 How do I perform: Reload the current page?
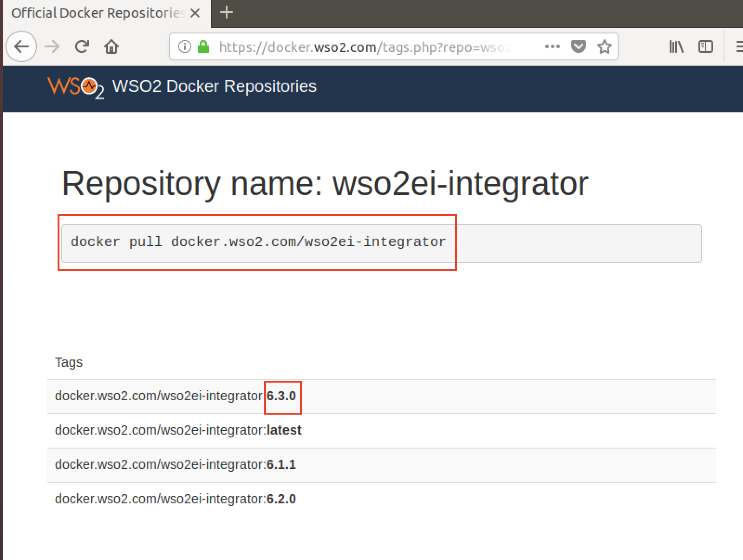[82, 46]
